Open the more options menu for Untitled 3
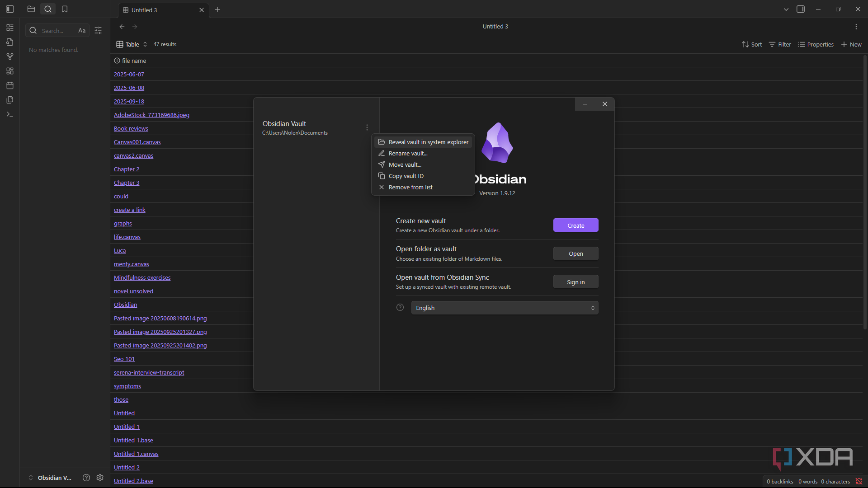This screenshot has width=868, height=488. click(x=856, y=27)
